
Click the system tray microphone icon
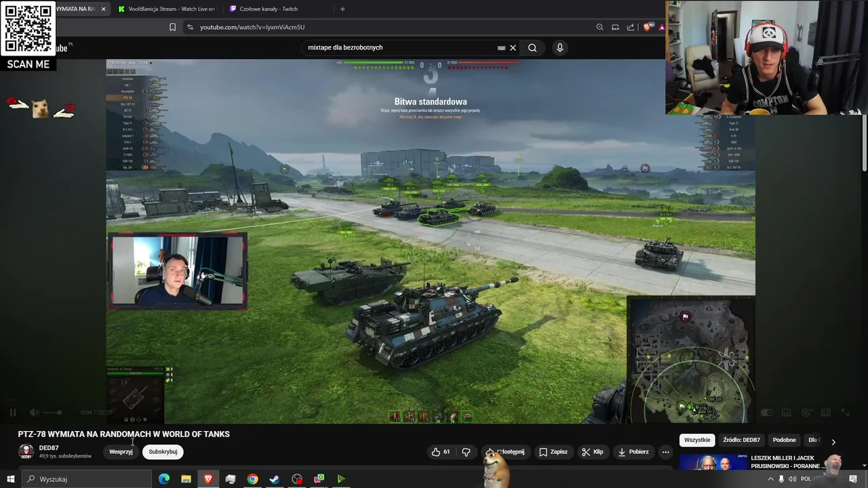[x=781, y=479]
